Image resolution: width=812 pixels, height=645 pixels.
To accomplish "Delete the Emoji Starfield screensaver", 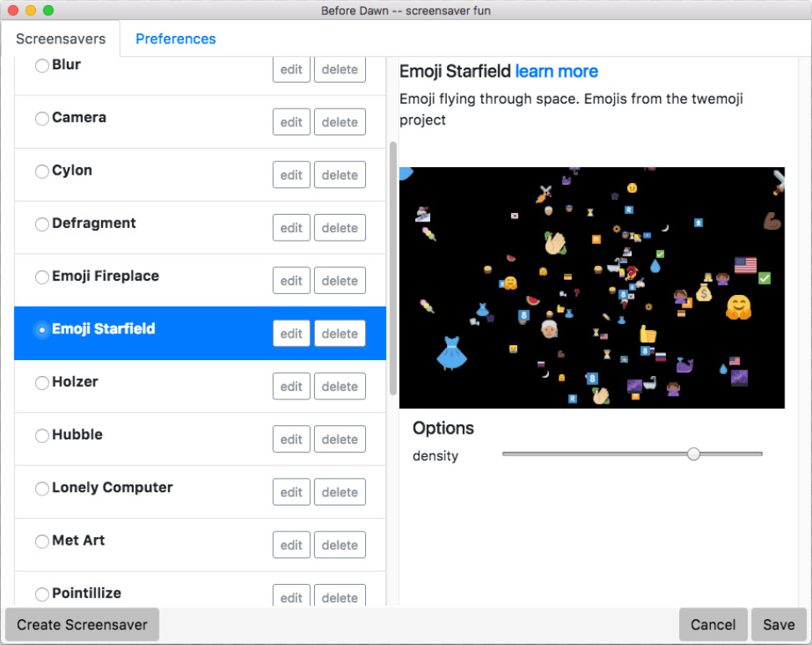I will (x=340, y=333).
